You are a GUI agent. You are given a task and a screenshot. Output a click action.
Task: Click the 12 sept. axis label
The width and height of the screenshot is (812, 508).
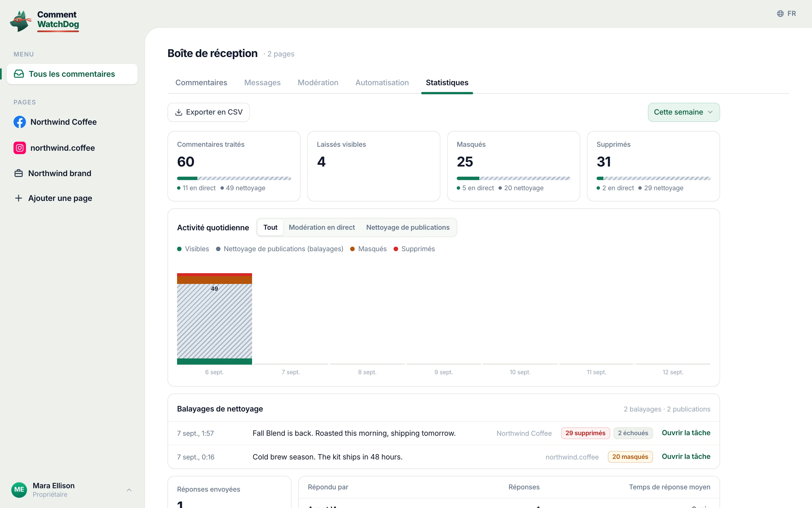(673, 372)
